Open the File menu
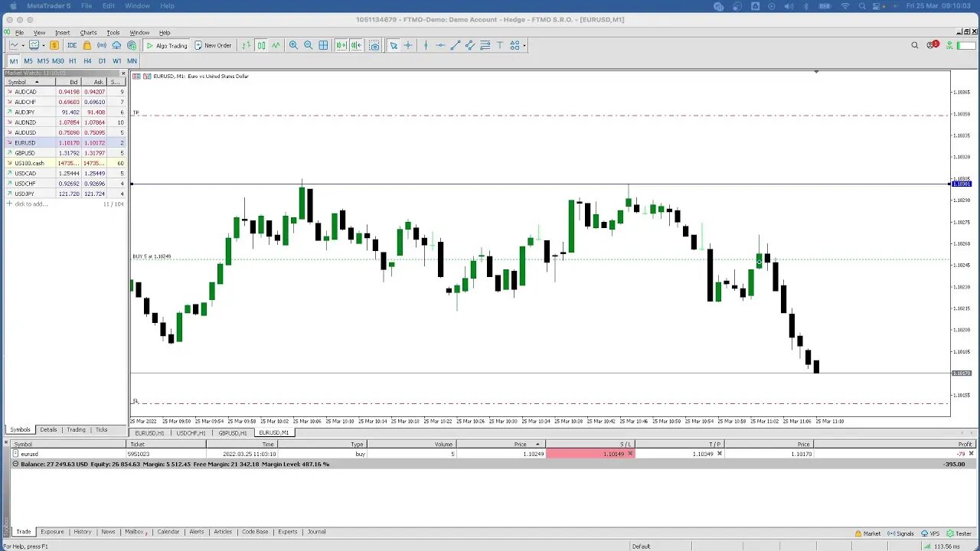Image resolution: width=980 pixels, height=551 pixels. pyautogui.click(x=19, y=33)
